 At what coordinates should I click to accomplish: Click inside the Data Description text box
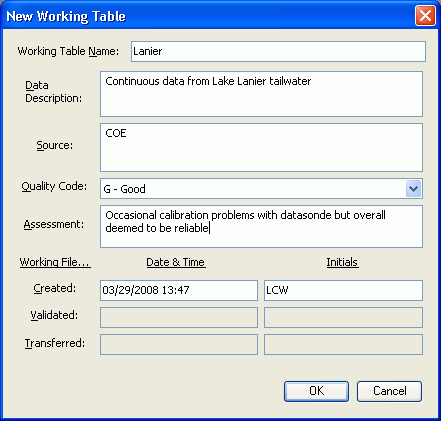pos(261,94)
